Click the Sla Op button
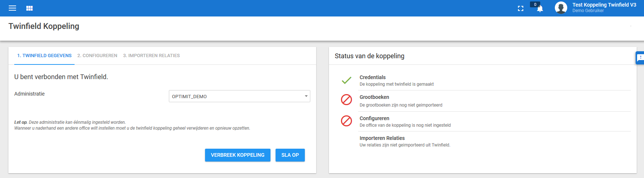This screenshot has width=644, height=178. [x=290, y=155]
